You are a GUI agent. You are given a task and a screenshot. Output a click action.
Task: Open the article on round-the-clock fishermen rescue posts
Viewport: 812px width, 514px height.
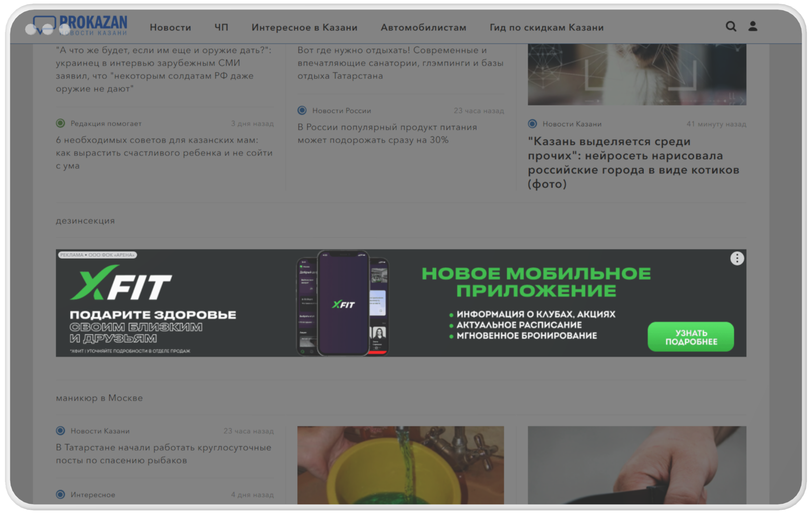(163, 454)
